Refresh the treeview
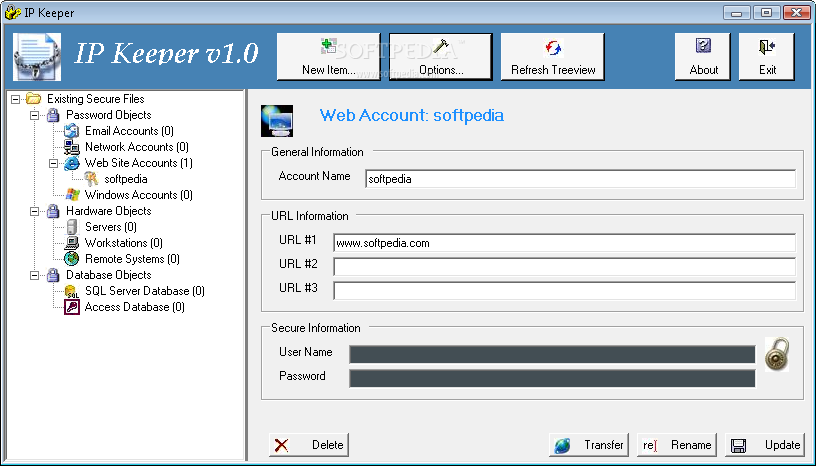 coord(553,57)
